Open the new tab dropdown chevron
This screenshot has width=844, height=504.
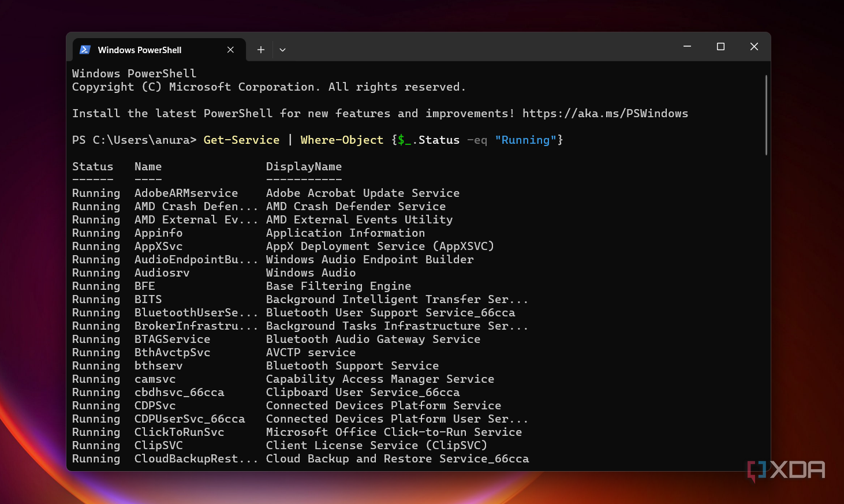(x=282, y=50)
